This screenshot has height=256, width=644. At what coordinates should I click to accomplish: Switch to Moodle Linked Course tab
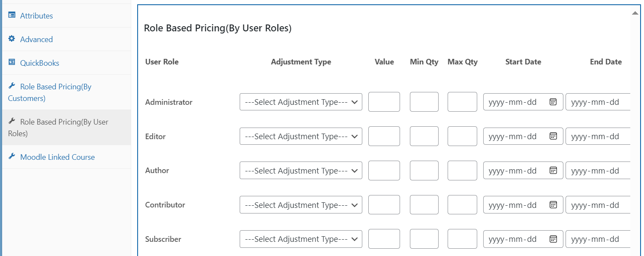57,157
